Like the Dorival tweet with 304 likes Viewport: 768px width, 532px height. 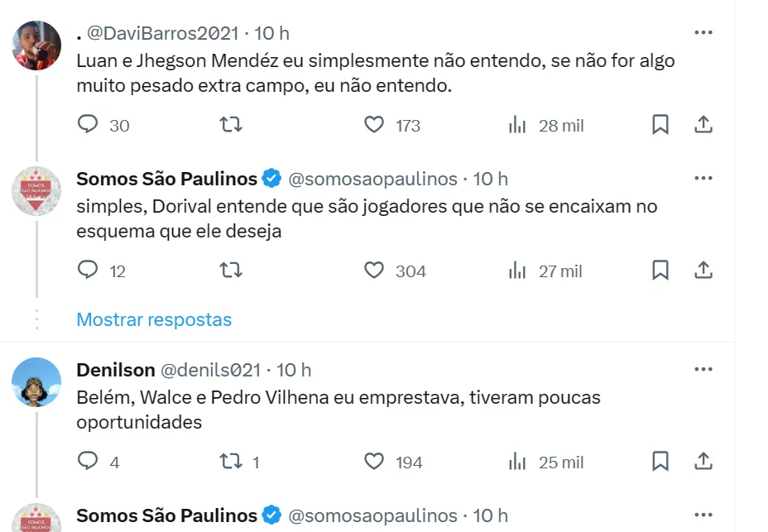point(375,271)
